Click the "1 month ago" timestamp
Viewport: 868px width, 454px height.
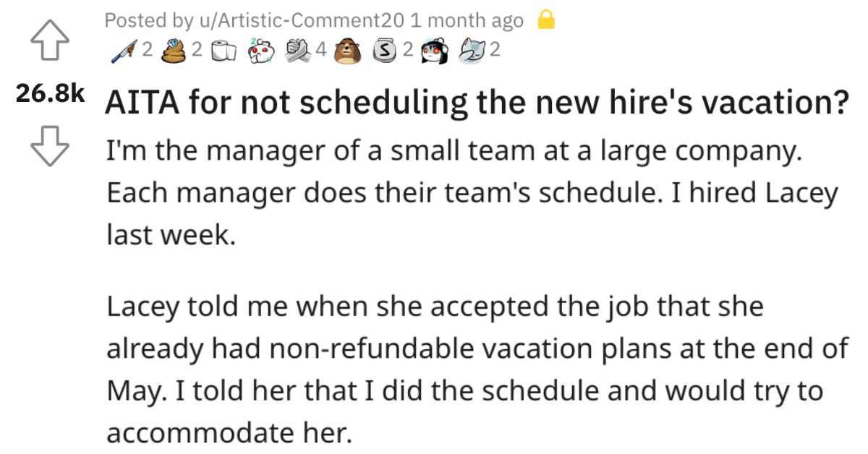(x=466, y=22)
